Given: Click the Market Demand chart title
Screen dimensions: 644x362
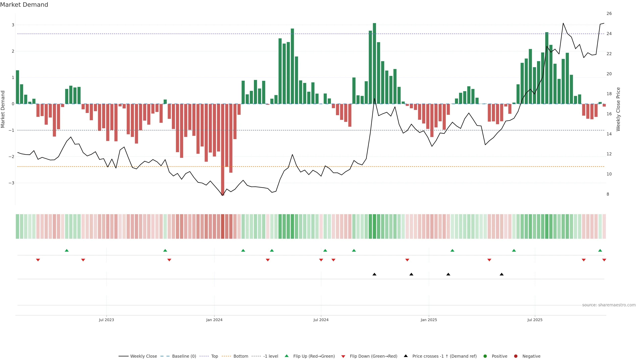Looking at the screenshot, I should pos(24,5).
